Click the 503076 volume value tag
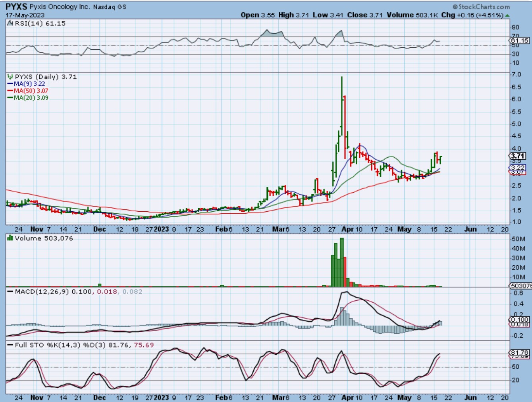The width and height of the screenshot is (532, 402). coord(520,286)
